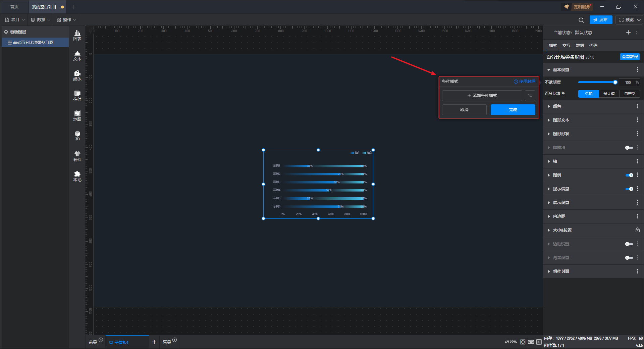Expand the 展示设置 section
Screen dimensions: 644x349
click(549, 203)
